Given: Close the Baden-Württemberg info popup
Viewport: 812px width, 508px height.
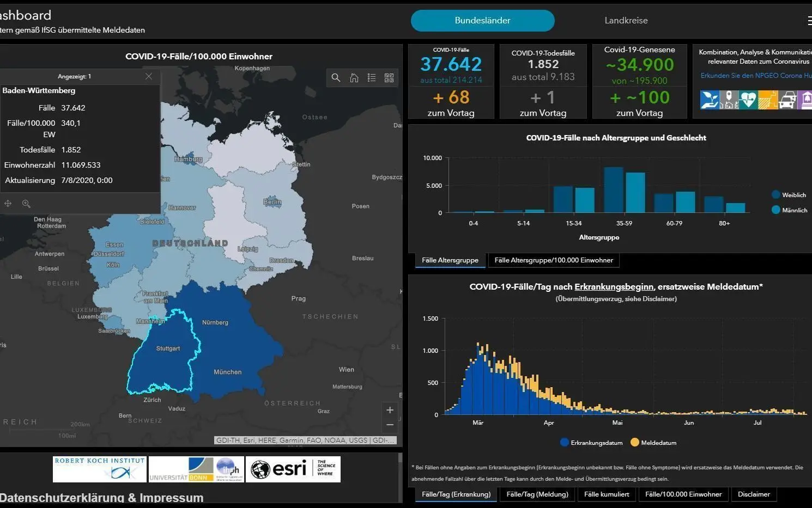Looking at the screenshot, I should click(x=149, y=76).
